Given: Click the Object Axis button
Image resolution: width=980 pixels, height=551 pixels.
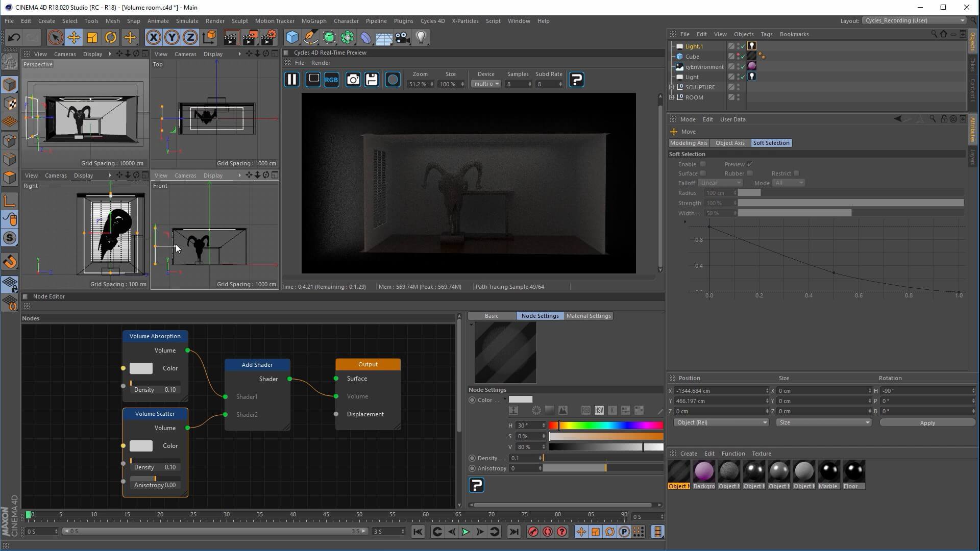Looking at the screenshot, I should (x=730, y=143).
